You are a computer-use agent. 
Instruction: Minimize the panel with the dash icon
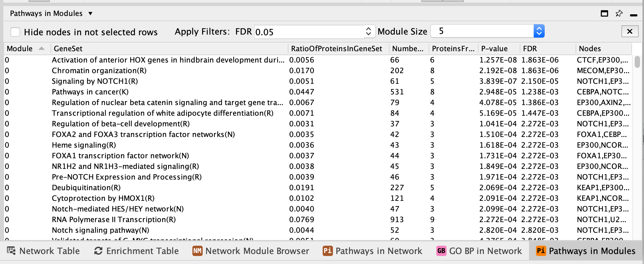tap(634, 15)
